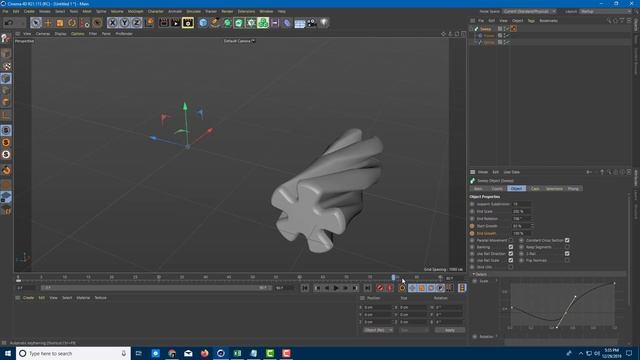
Task: Click the taskbar search box
Action: coord(73,353)
